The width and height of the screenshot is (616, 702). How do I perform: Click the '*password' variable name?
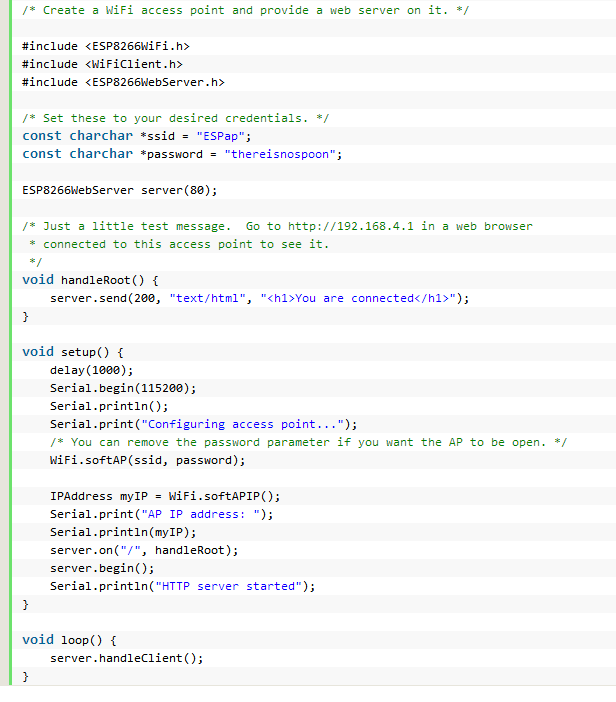[x=171, y=154]
